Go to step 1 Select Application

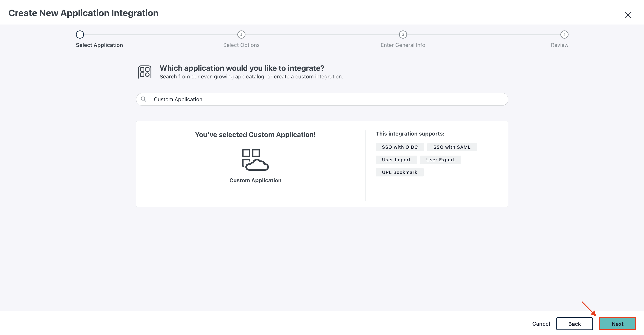click(x=80, y=35)
